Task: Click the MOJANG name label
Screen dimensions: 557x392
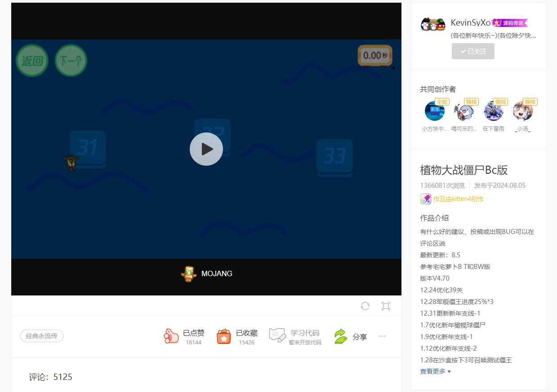Action: point(217,273)
